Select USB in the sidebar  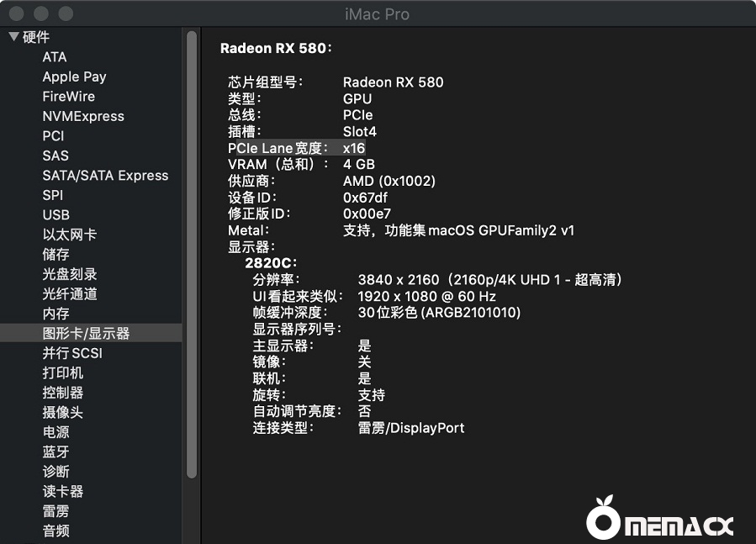point(56,215)
